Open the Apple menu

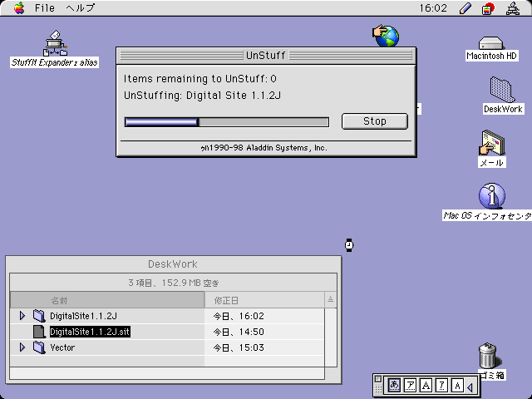coord(19,7)
